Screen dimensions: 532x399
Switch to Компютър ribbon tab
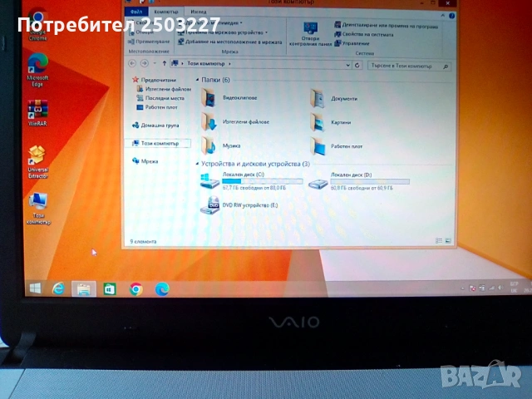click(x=166, y=12)
